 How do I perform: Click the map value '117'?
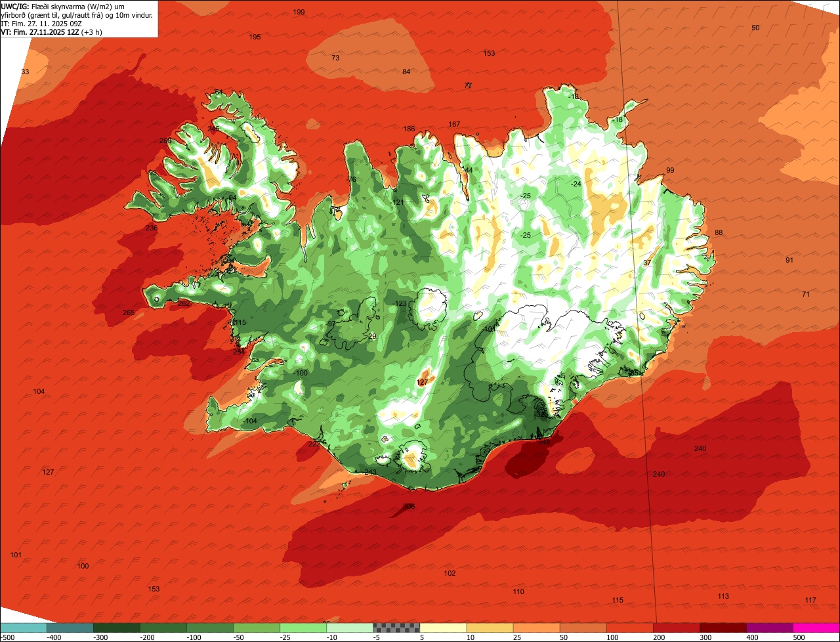pos(810,601)
